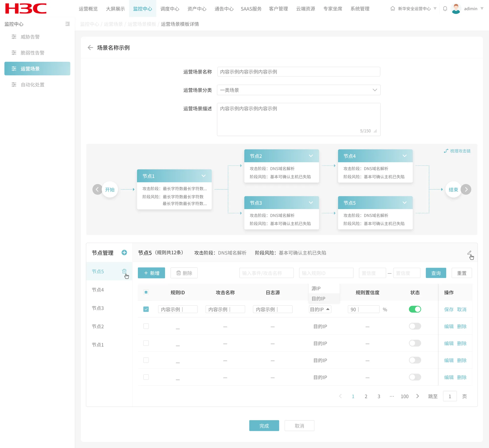Click the edit pencil icon for 节点5
Viewport: 489px width, 448px height.
[x=469, y=252]
